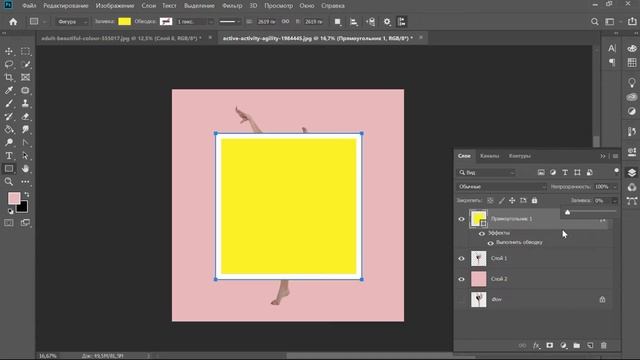Toggle lock all padlock icon
This screenshot has width=640, height=360.
point(534,200)
